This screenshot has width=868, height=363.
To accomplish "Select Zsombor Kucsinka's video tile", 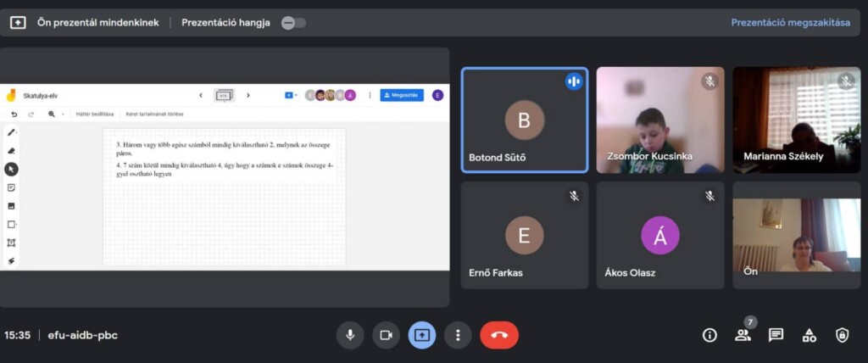I will (x=660, y=120).
